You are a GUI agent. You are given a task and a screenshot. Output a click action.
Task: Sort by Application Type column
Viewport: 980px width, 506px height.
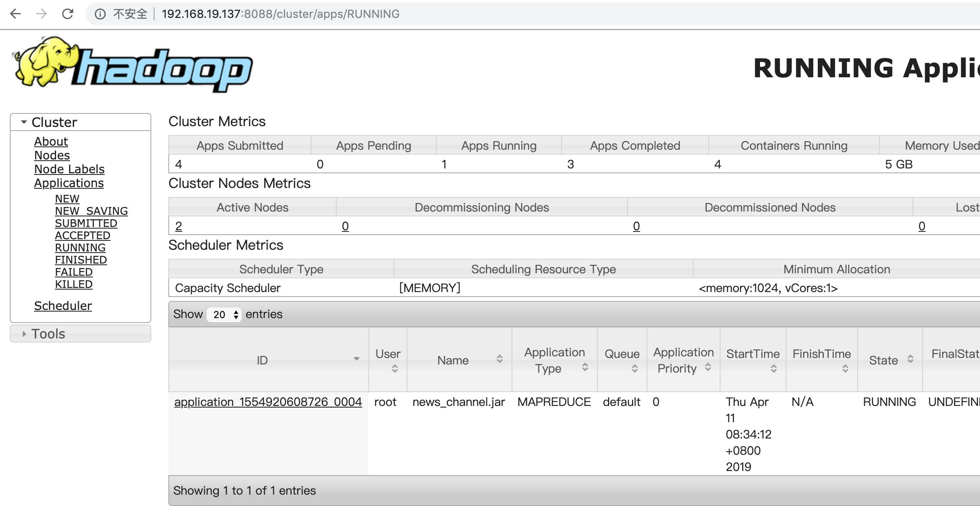(585, 367)
